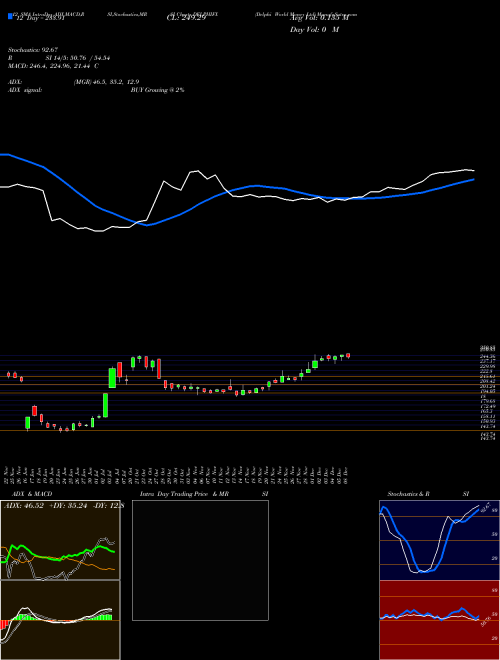Click the 'Stochastics & R' panel title

click(x=408, y=494)
